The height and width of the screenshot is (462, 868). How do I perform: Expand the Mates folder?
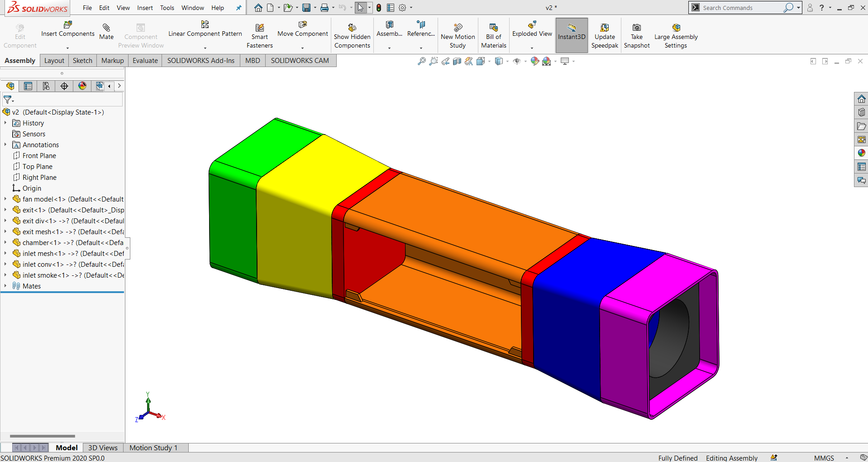(x=5, y=286)
